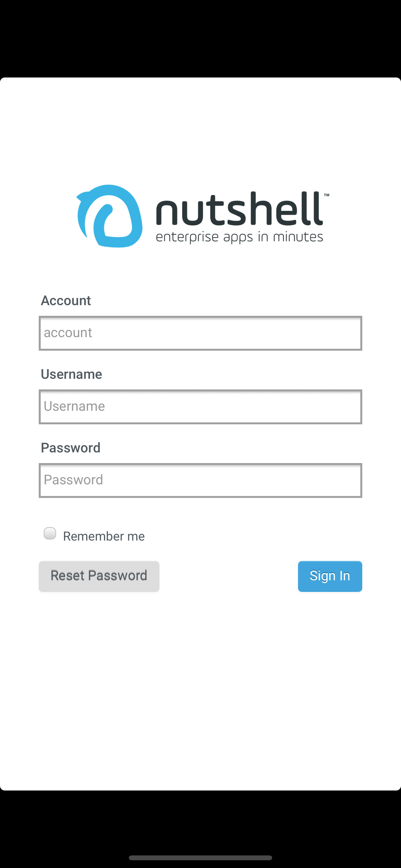Click the dark nutshell wordmark text
The image size is (401, 868).
pyautogui.click(x=239, y=209)
